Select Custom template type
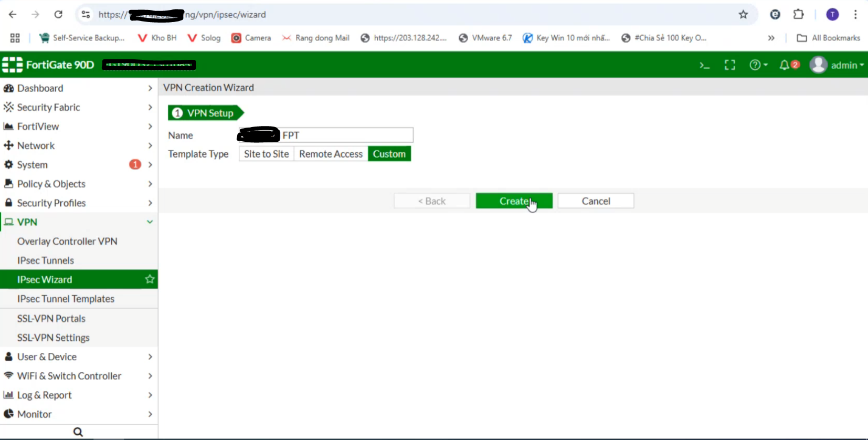 [389, 154]
